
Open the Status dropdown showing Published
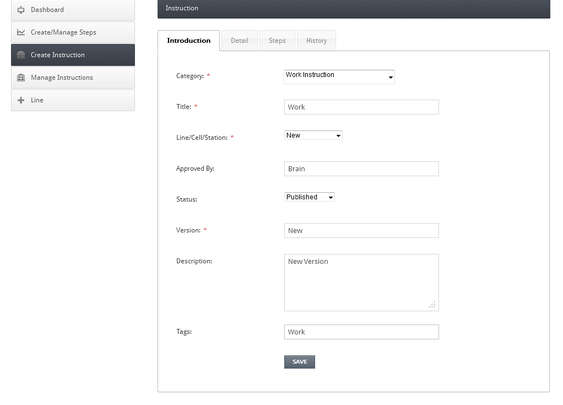(310, 197)
